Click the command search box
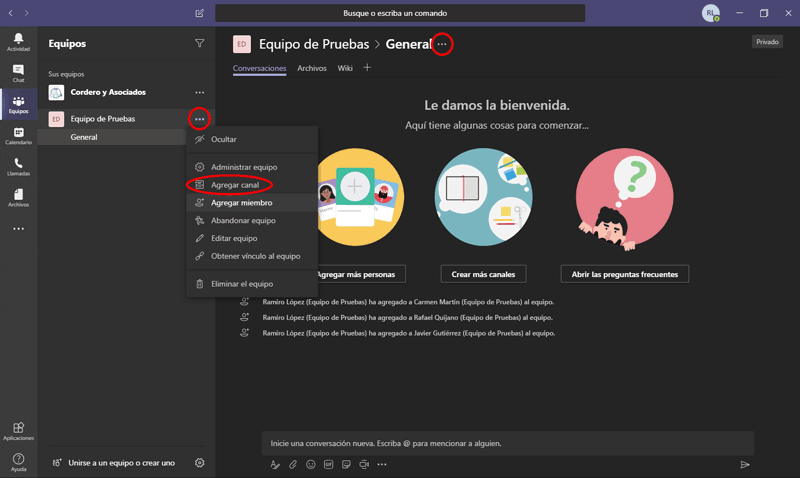The image size is (800, 478). click(x=400, y=13)
